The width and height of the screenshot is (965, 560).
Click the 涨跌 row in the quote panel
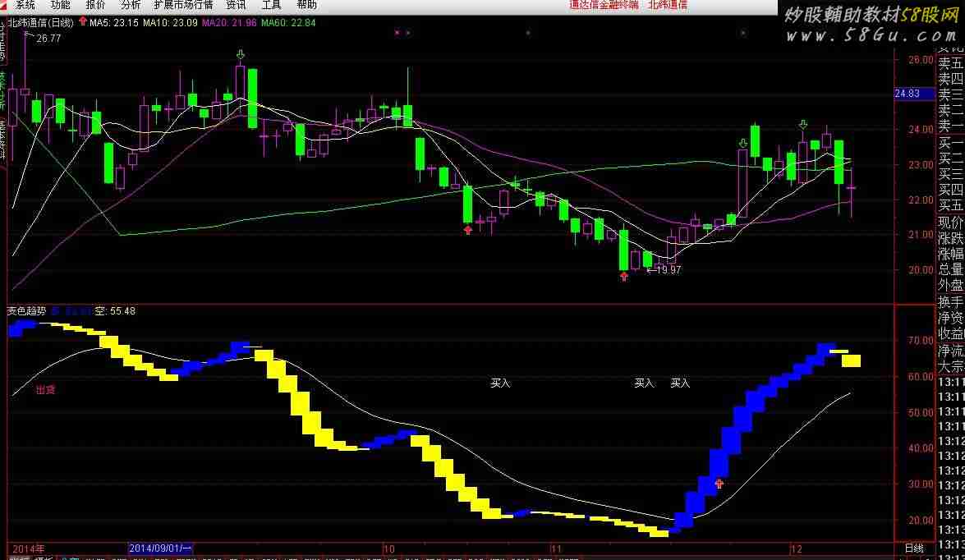click(951, 237)
